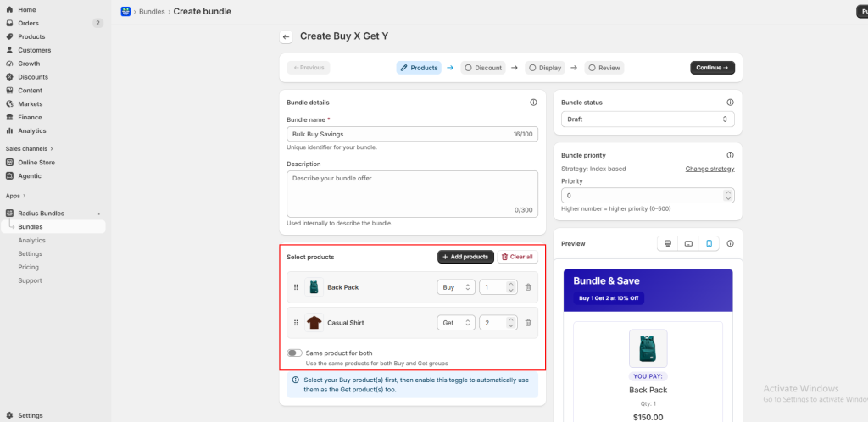868x422 pixels.
Task: Click Back Pack product thumbnail
Action: (314, 287)
